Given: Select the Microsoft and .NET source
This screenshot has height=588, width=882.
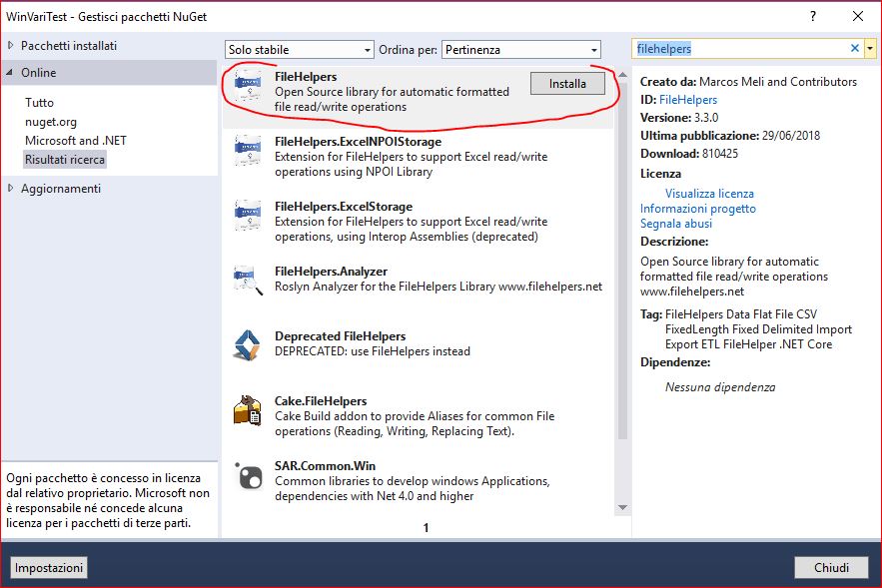Looking at the screenshot, I should coord(76,141).
